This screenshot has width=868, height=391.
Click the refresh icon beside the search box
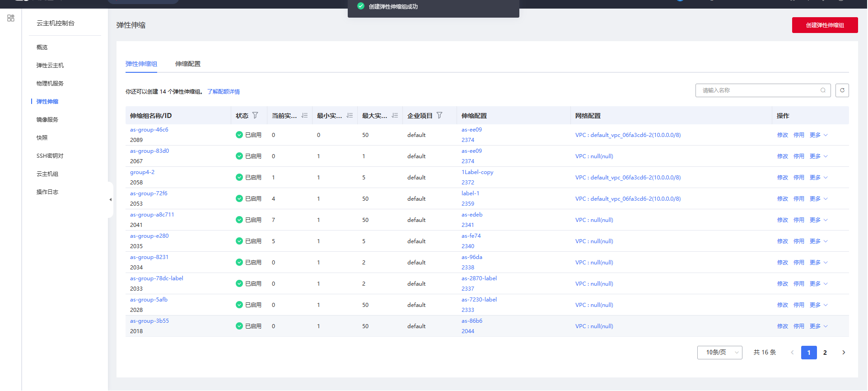[842, 90]
